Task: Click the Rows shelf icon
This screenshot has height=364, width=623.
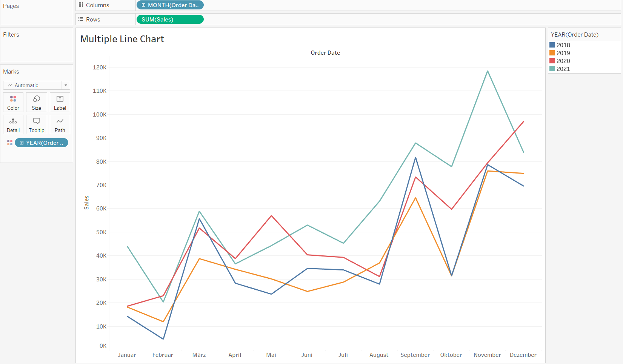Action: click(x=81, y=19)
